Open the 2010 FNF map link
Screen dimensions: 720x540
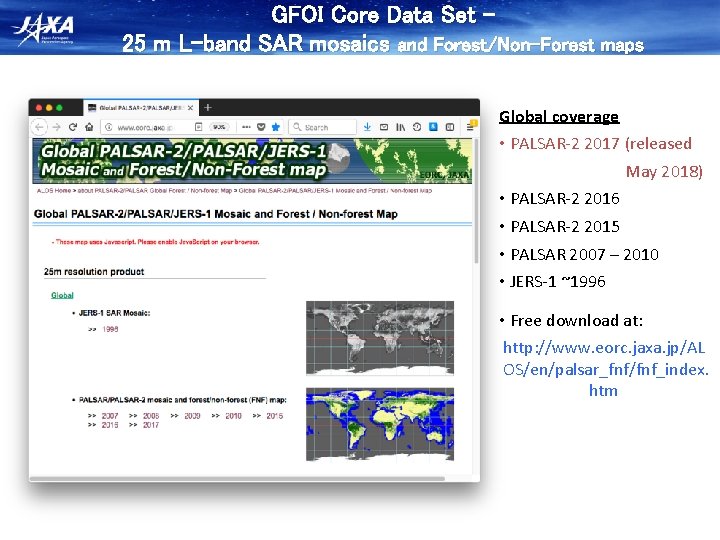click(x=233, y=416)
